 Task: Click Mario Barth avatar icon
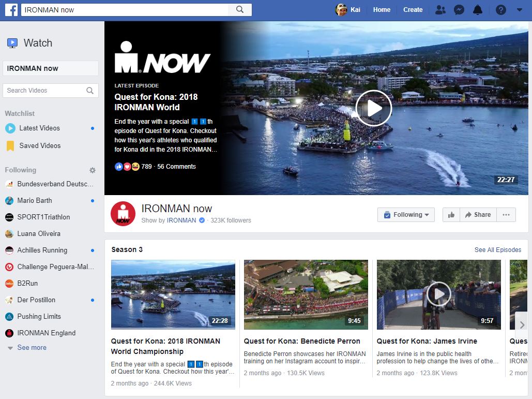click(9, 201)
